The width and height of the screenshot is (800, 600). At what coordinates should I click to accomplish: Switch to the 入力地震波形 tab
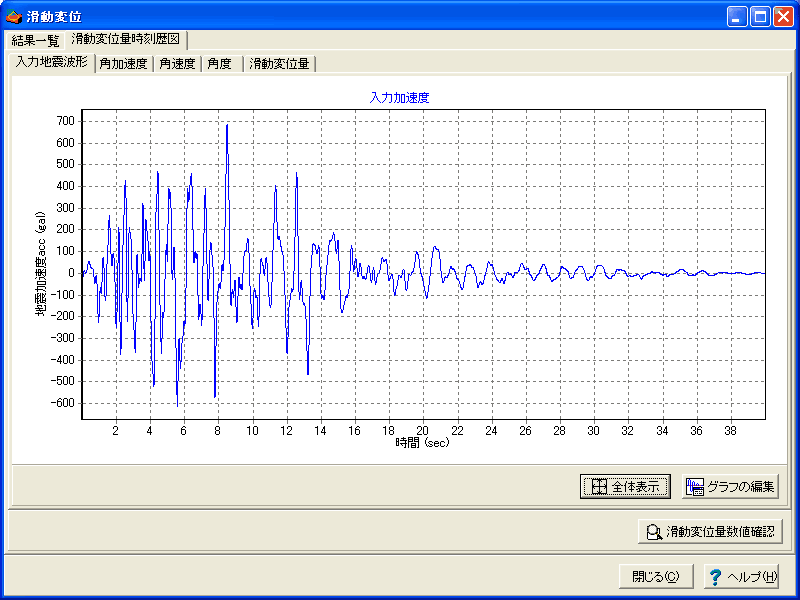52,63
